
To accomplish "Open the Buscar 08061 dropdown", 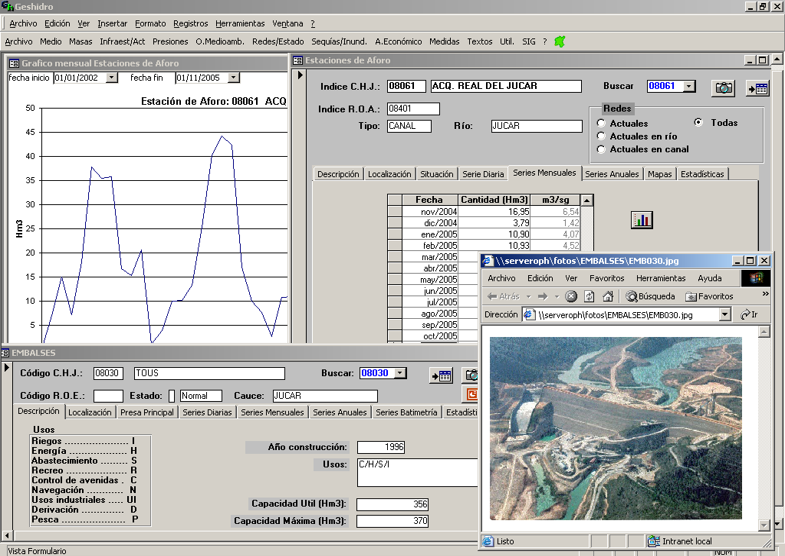I will tap(689, 87).
